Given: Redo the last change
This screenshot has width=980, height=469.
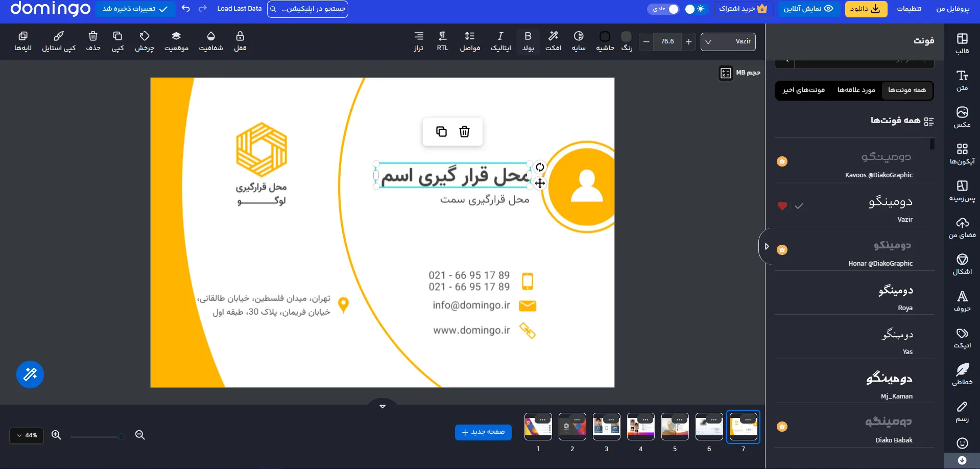Looking at the screenshot, I should 203,9.
